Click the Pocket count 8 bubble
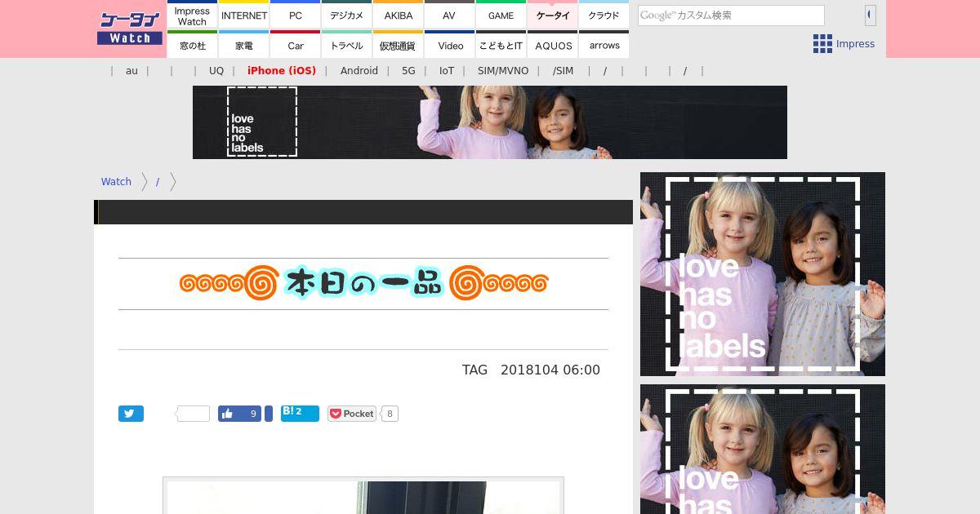The image size is (980, 514). pyautogui.click(x=390, y=414)
